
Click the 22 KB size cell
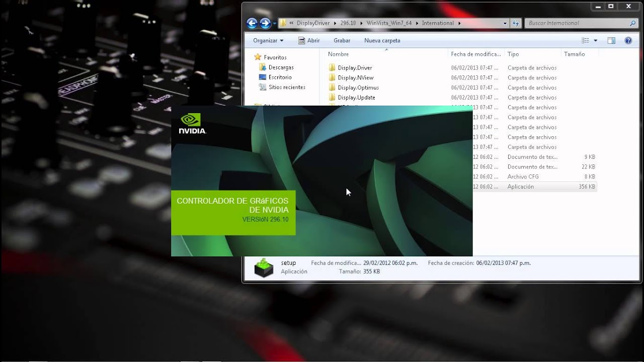click(x=588, y=167)
